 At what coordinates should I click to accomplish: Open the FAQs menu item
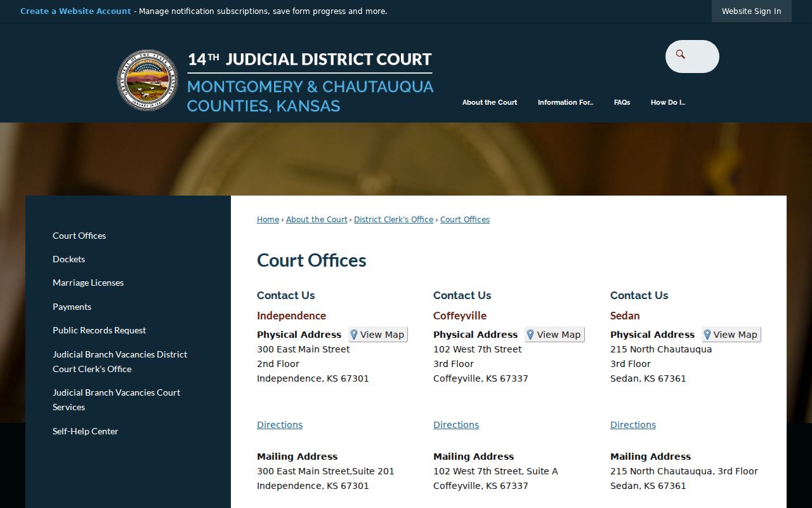(622, 102)
